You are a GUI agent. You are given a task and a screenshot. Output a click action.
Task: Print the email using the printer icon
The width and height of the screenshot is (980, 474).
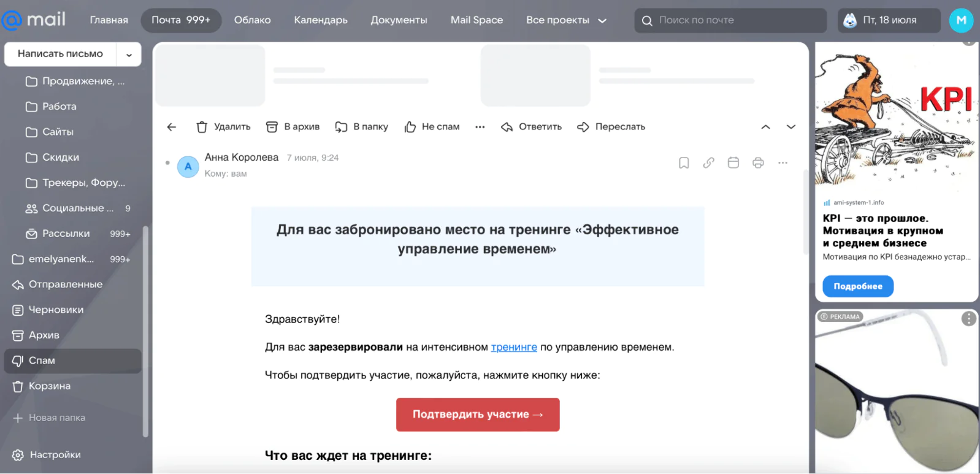758,162
